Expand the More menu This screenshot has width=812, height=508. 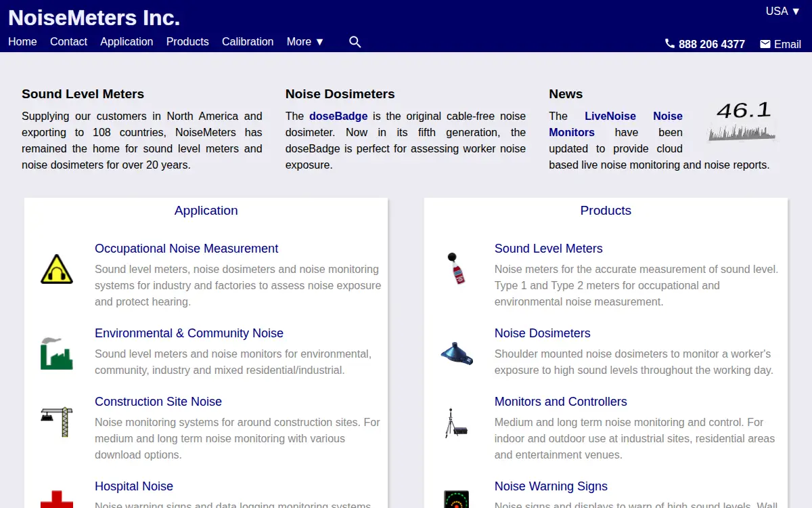pyautogui.click(x=305, y=41)
